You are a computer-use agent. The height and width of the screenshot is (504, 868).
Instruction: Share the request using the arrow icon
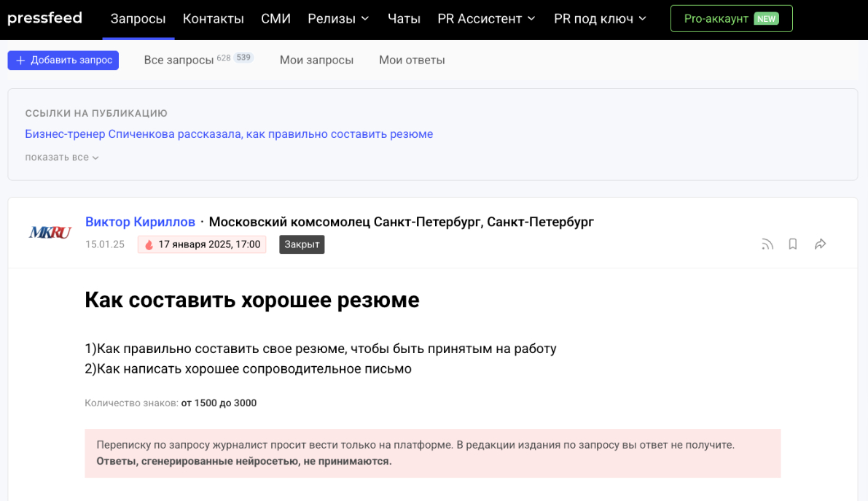tap(820, 244)
